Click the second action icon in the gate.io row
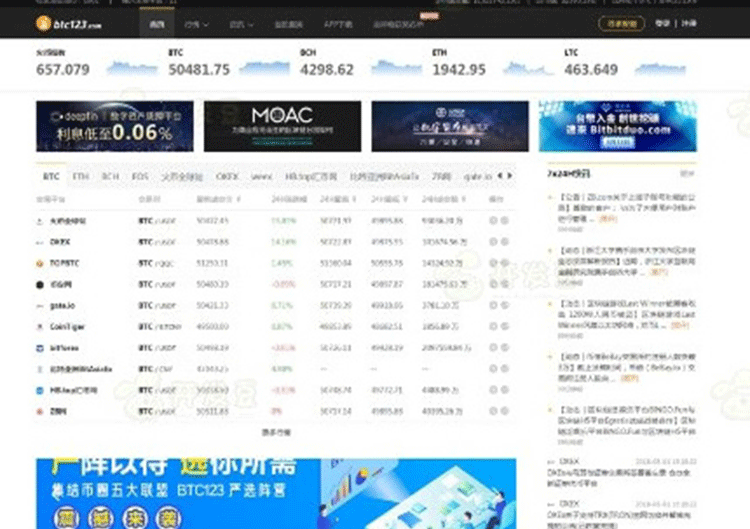 (505, 306)
